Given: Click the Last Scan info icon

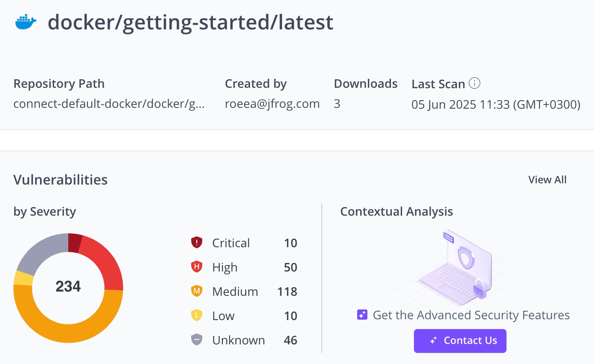Looking at the screenshot, I should tap(475, 83).
